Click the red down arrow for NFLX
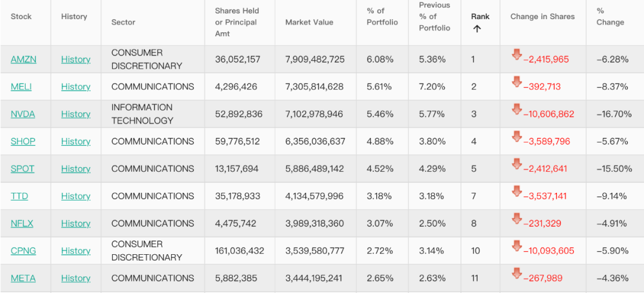 pyautogui.click(x=517, y=220)
